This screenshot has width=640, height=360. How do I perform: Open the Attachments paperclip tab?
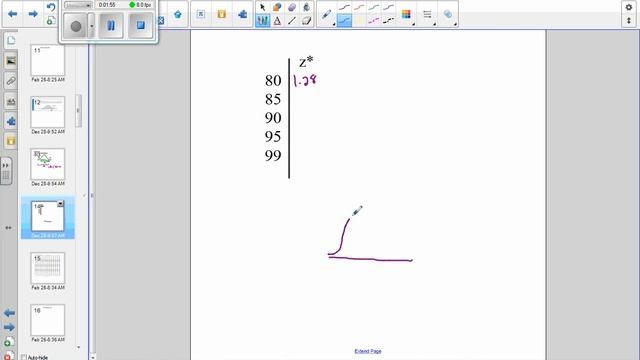(11, 80)
